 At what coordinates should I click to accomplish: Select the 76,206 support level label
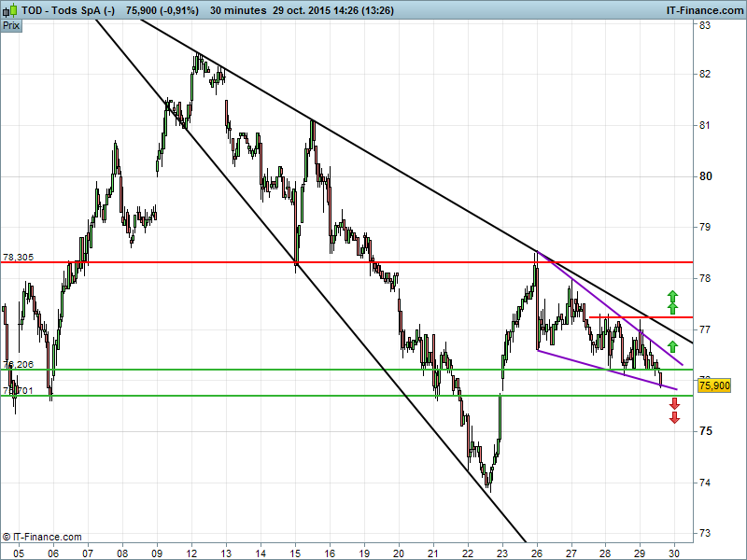[x=18, y=364]
